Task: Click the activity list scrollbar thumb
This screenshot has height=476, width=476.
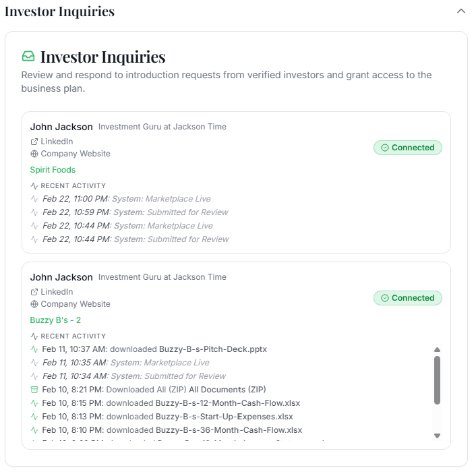Action: 437,380
